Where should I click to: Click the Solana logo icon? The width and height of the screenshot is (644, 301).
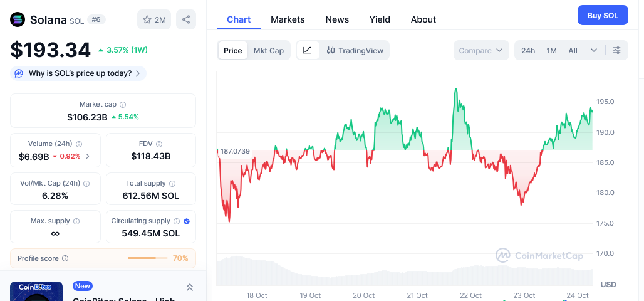click(x=18, y=19)
